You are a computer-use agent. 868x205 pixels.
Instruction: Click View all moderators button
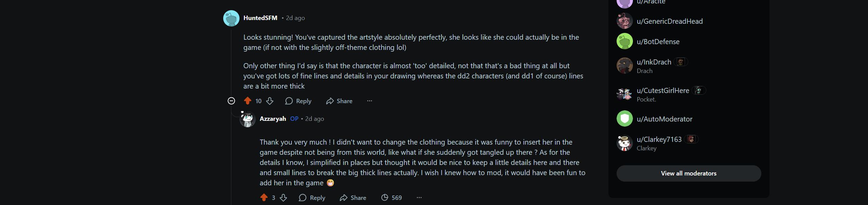click(x=689, y=173)
